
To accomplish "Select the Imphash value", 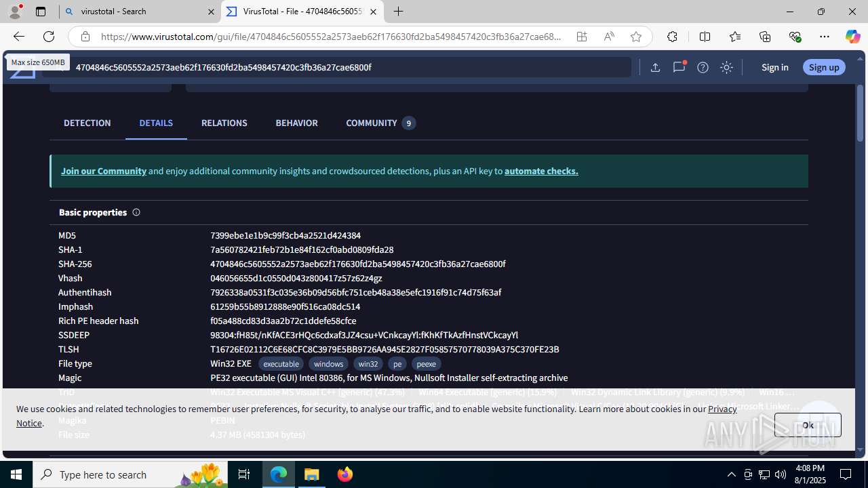I will [x=285, y=306].
